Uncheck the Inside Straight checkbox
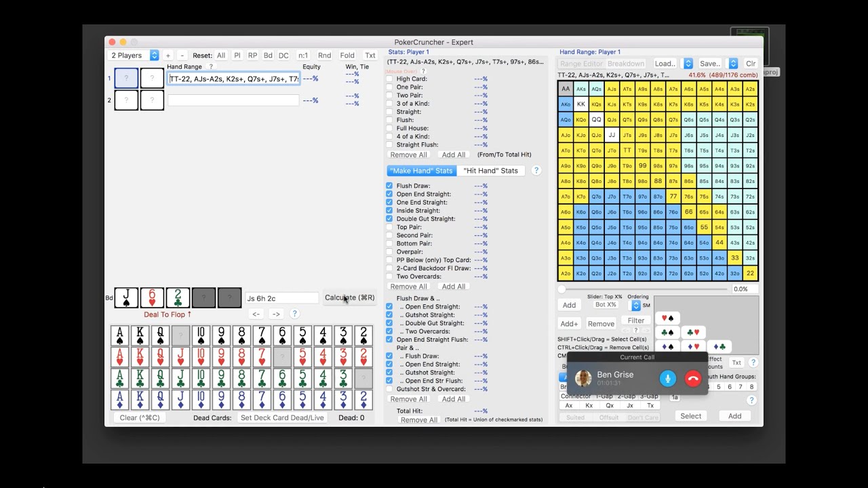 point(389,211)
